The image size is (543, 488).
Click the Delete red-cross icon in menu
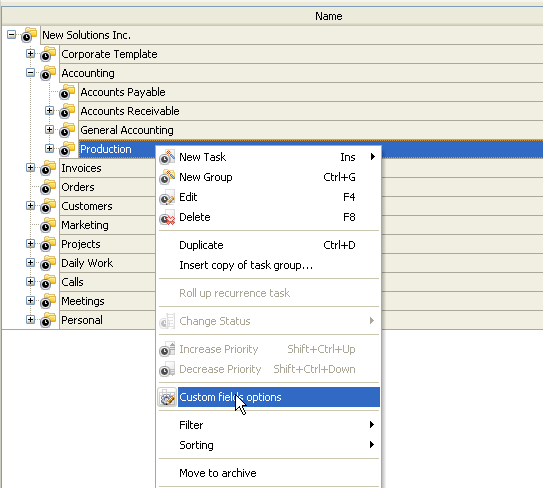click(167, 218)
